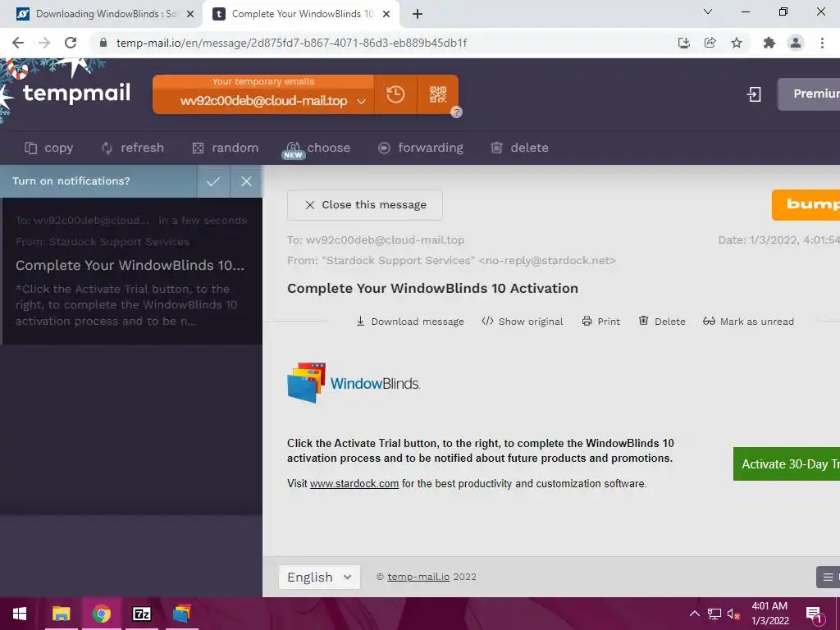Generate a random email address

tap(225, 148)
